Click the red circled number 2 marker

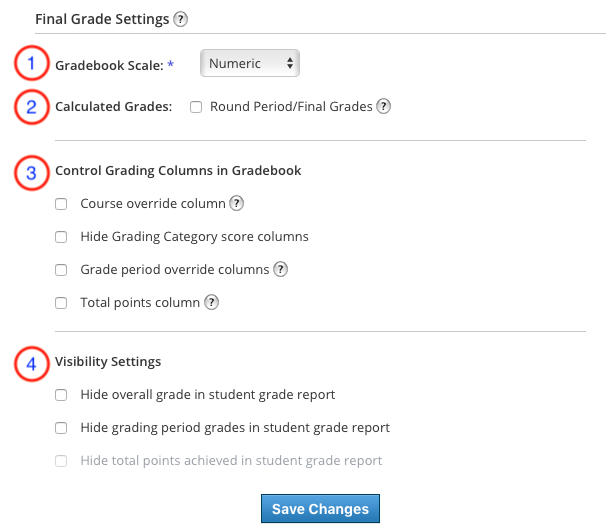(31, 106)
